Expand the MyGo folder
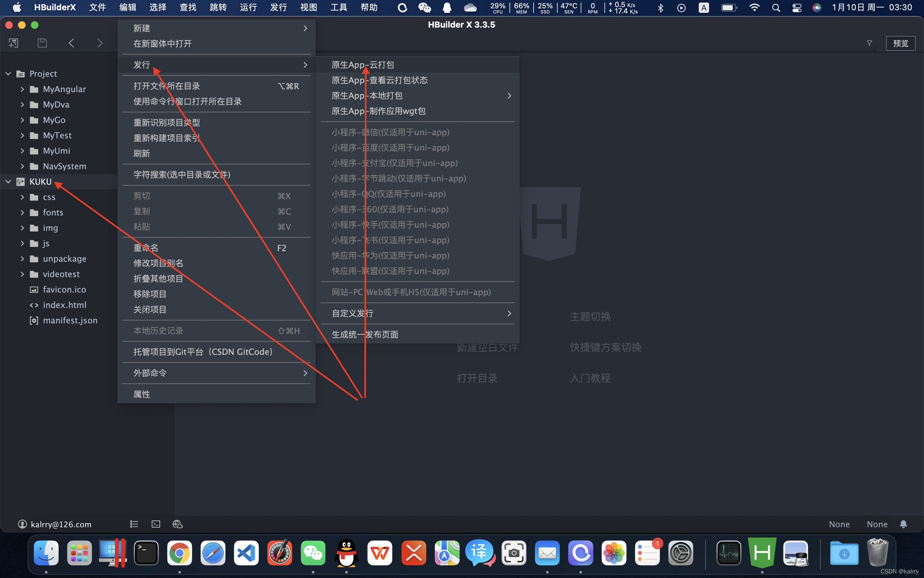924x578 pixels. click(22, 120)
